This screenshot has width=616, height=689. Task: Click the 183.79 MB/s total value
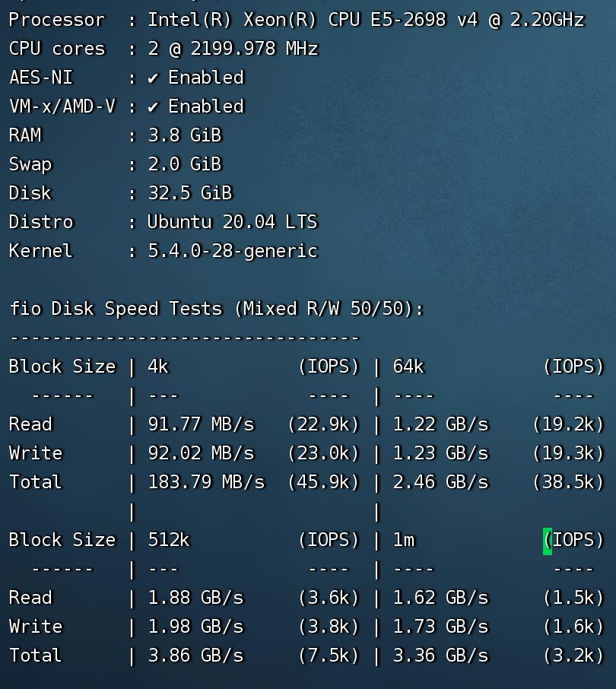206,482
